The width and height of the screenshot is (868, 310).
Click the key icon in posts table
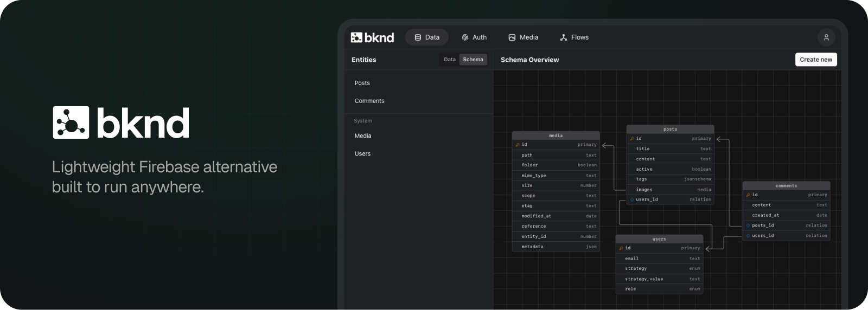[632, 139]
